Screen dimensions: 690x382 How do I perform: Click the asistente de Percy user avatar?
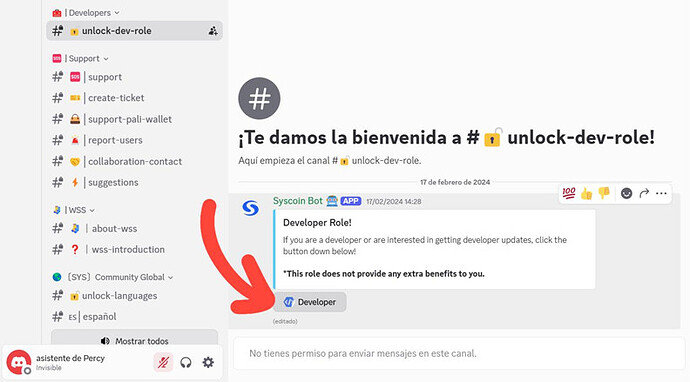[18, 362]
